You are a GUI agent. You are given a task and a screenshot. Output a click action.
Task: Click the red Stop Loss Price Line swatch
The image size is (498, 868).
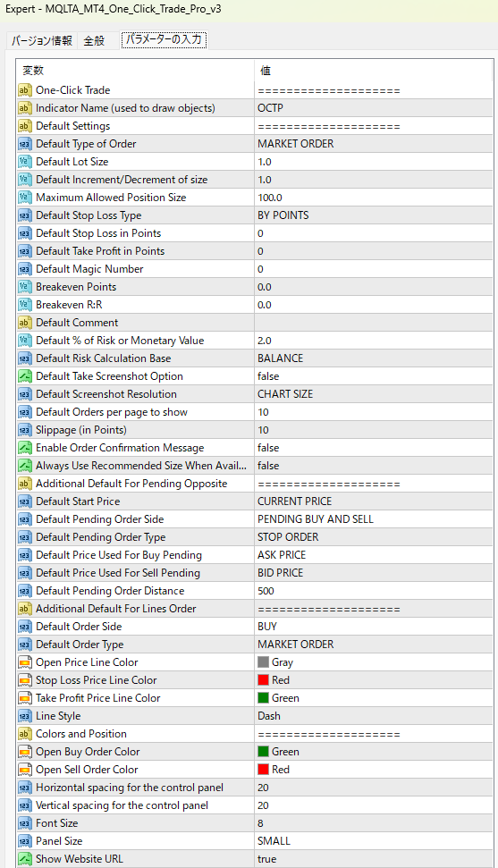(x=263, y=679)
